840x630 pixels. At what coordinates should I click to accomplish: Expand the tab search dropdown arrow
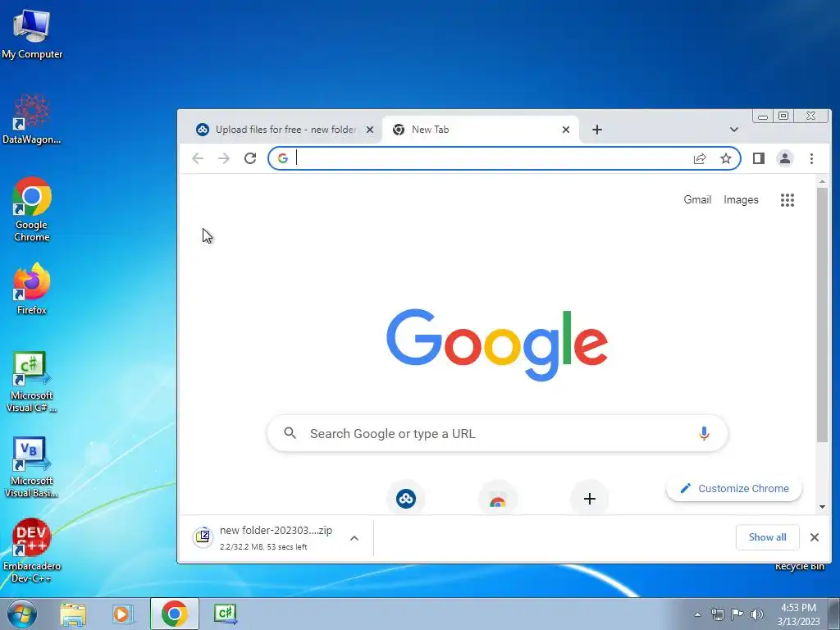734,130
